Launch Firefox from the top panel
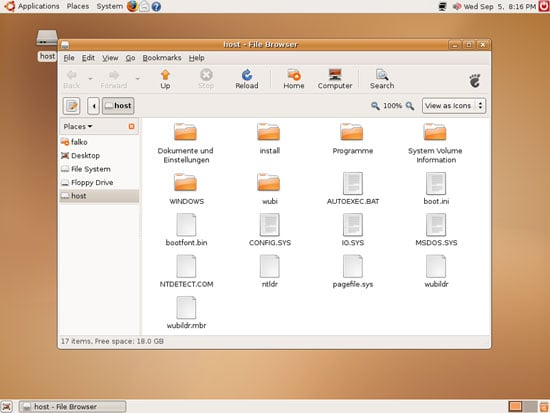 click(x=132, y=6)
